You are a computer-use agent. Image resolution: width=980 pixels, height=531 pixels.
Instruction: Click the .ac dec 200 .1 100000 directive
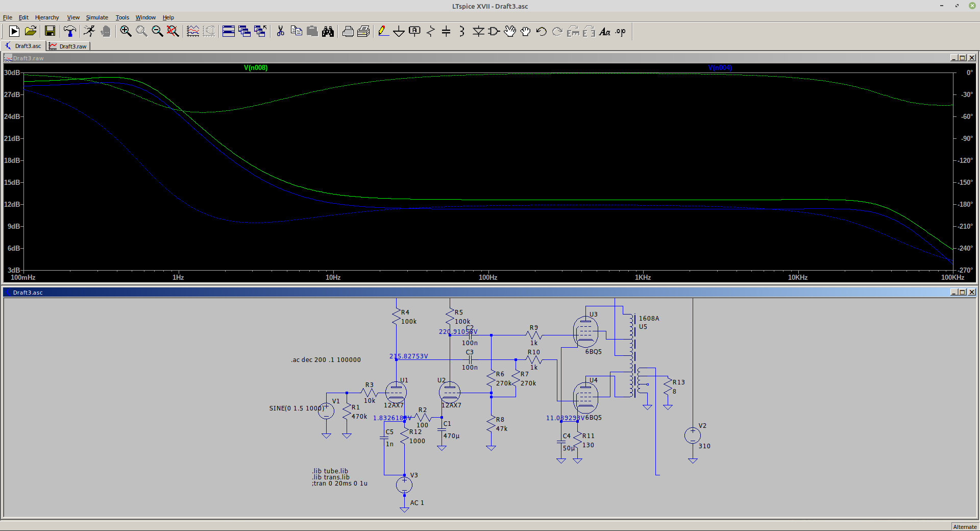click(x=326, y=360)
